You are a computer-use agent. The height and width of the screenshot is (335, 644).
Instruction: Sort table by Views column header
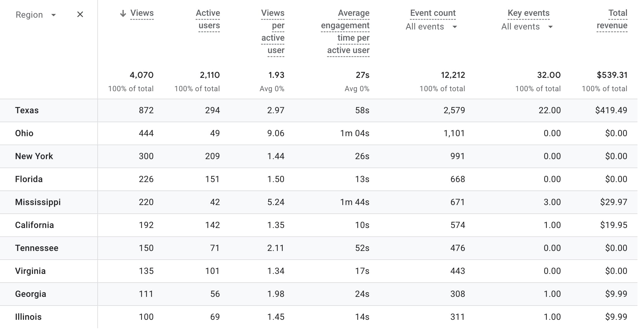(142, 13)
